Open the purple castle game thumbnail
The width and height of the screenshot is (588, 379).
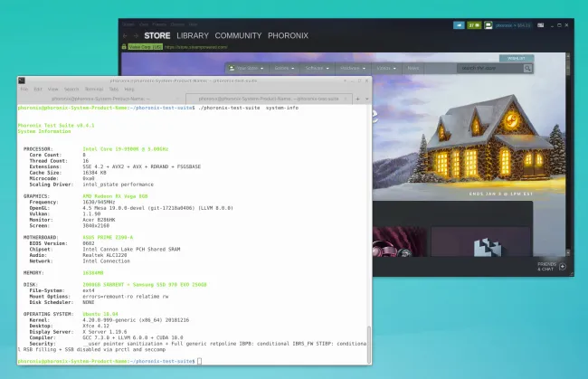click(x=481, y=242)
